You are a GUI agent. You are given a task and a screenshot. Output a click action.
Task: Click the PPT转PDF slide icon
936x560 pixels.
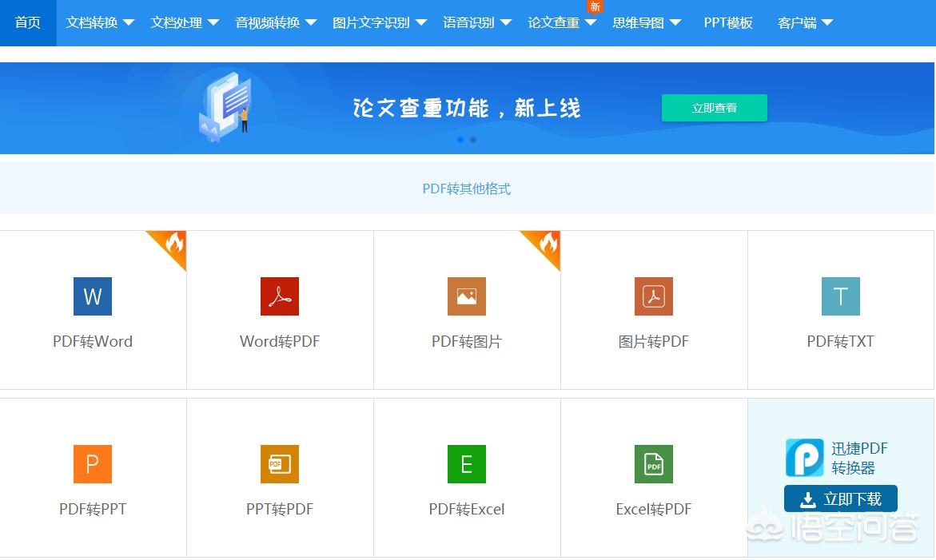pyautogui.click(x=280, y=464)
